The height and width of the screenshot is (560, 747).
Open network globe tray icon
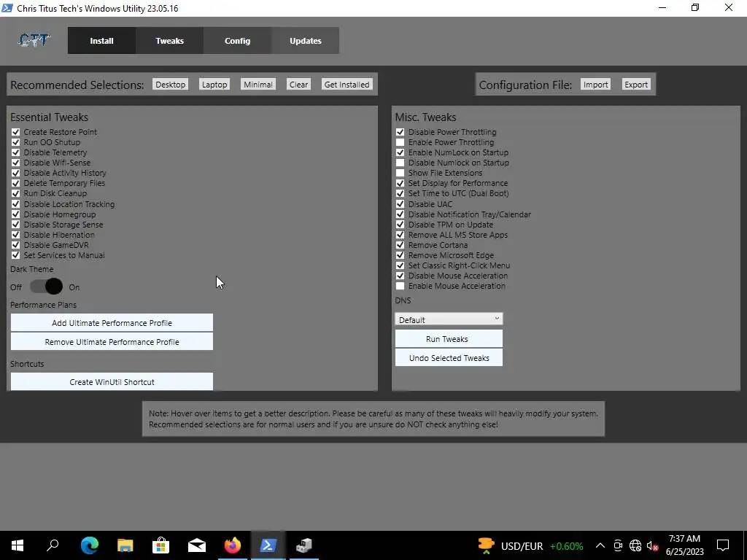point(635,545)
